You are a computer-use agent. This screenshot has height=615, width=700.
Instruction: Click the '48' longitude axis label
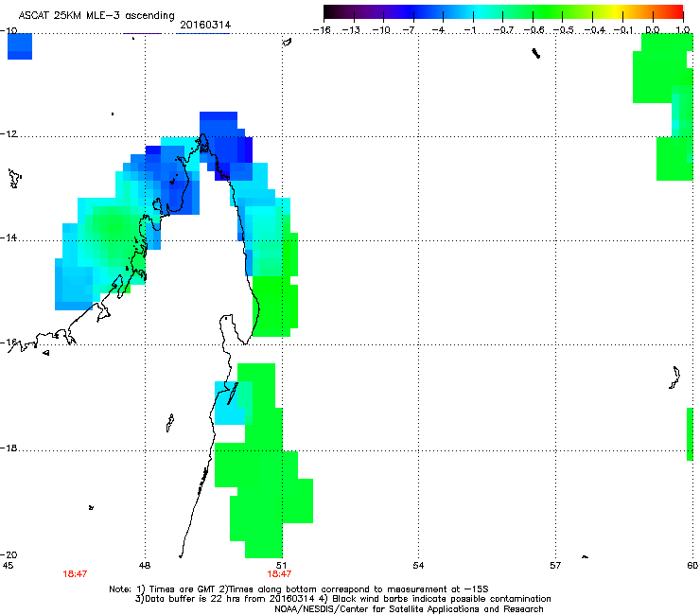145,566
